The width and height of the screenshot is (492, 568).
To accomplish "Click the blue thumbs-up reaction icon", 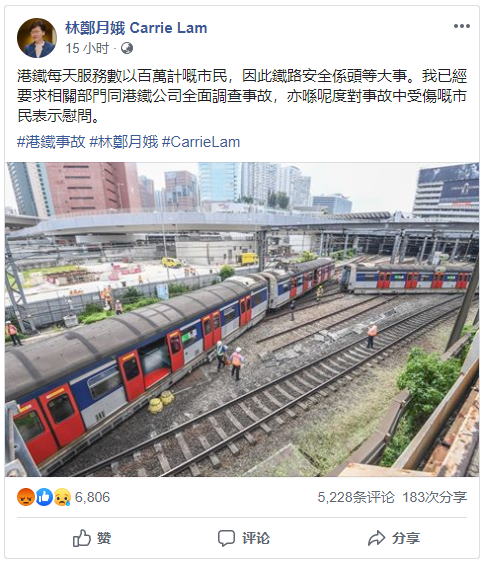I will [x=44, y=497].
